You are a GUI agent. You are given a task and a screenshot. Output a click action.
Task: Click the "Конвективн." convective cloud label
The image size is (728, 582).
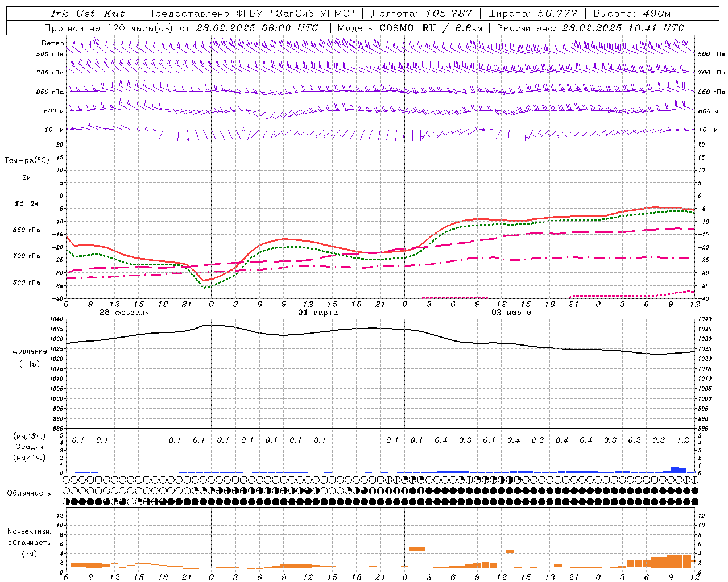tap(30, 531)
